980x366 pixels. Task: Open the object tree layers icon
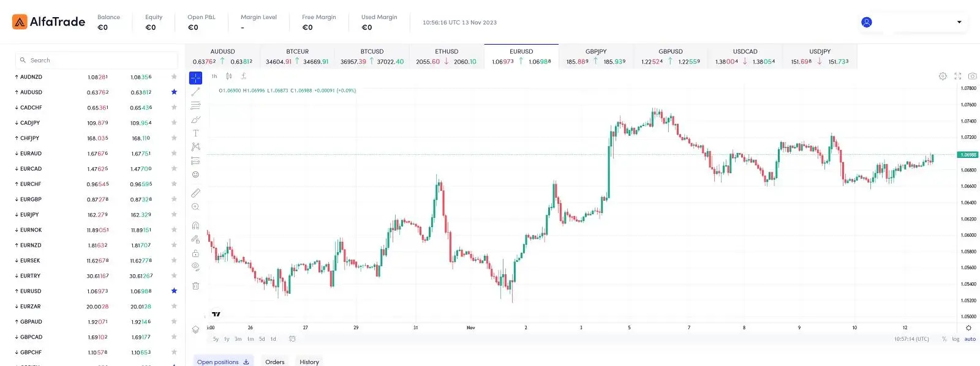click(195, 329)
